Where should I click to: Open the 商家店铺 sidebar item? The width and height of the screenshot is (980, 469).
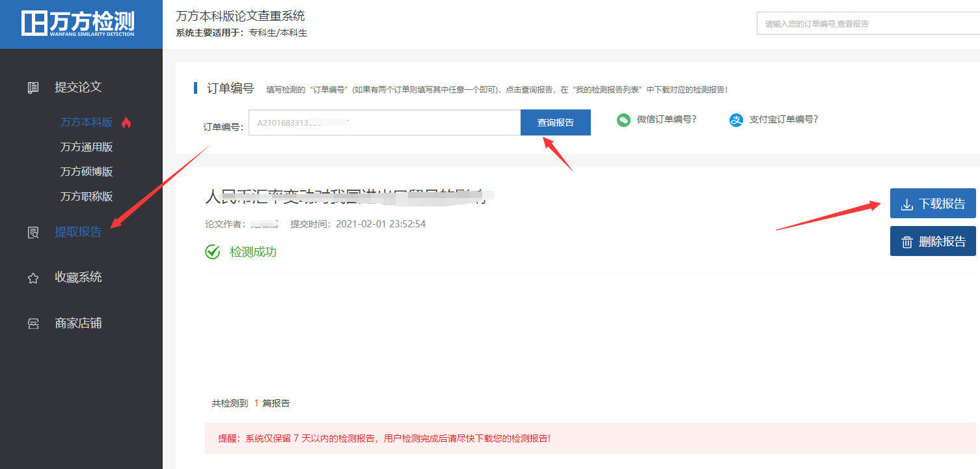[78, 324]
